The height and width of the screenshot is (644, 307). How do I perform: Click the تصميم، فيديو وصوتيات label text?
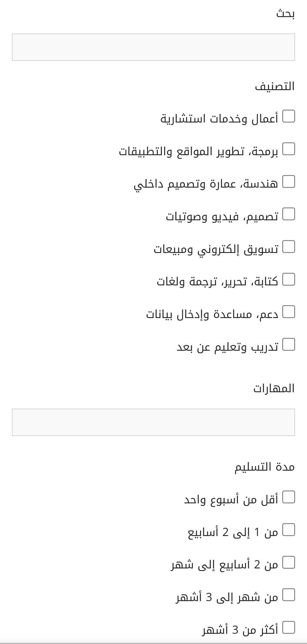coord(222,217)
